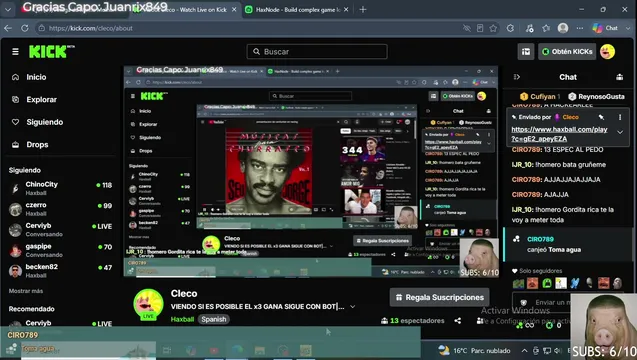Add this page to favorites star
Image resolution: width=637 pixels, height=360 pixels.
pyautogui.click(x=493, y=28)
